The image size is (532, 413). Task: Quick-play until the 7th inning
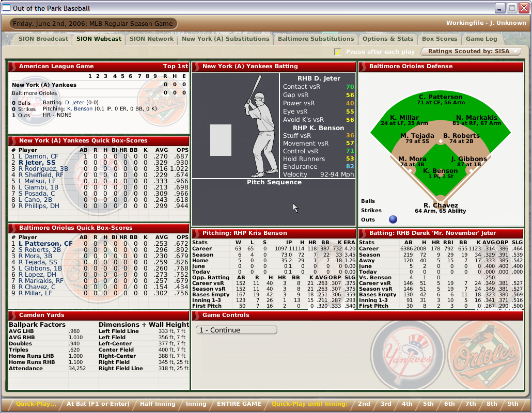(x=471, y=404)
